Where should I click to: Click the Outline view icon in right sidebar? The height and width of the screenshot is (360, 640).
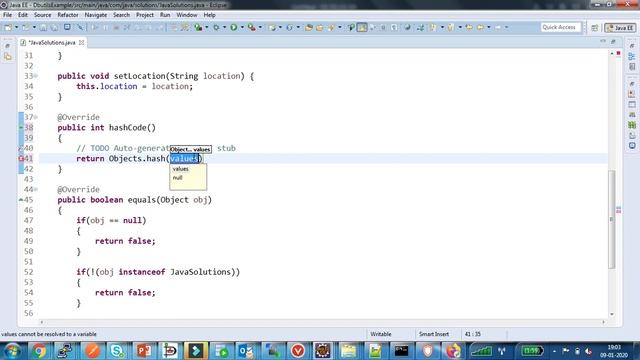[632, 57]
